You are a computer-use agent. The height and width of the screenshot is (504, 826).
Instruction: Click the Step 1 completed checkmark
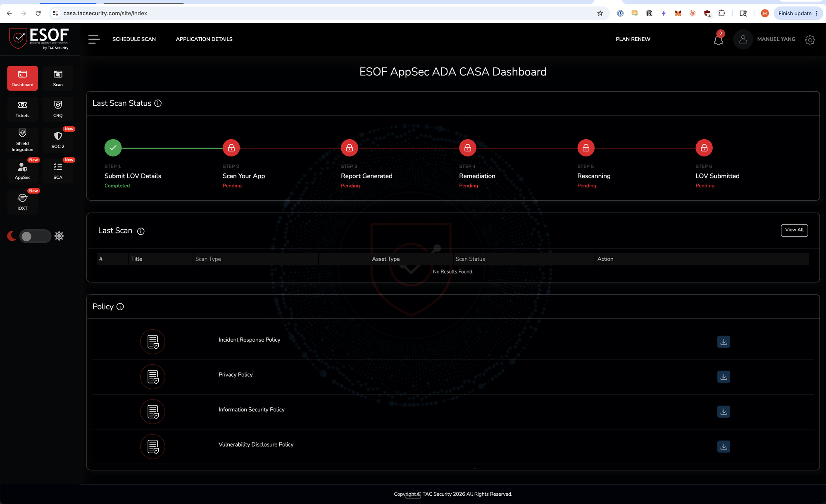click(113, 148)
